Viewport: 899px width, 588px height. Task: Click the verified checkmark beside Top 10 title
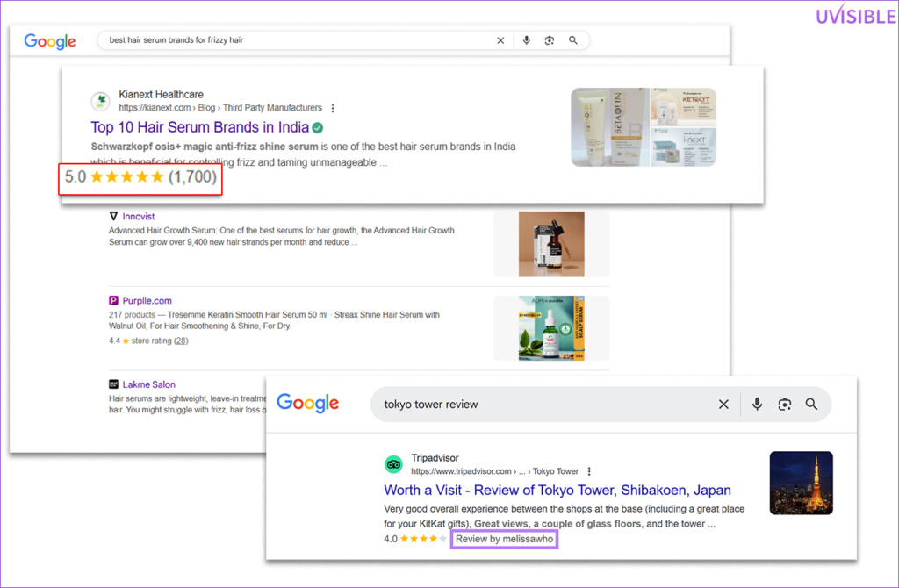click(x=317, y=127)
